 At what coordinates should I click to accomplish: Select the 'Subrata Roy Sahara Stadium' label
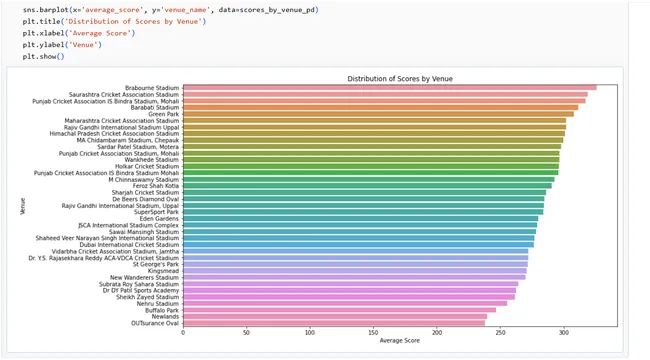139,284
